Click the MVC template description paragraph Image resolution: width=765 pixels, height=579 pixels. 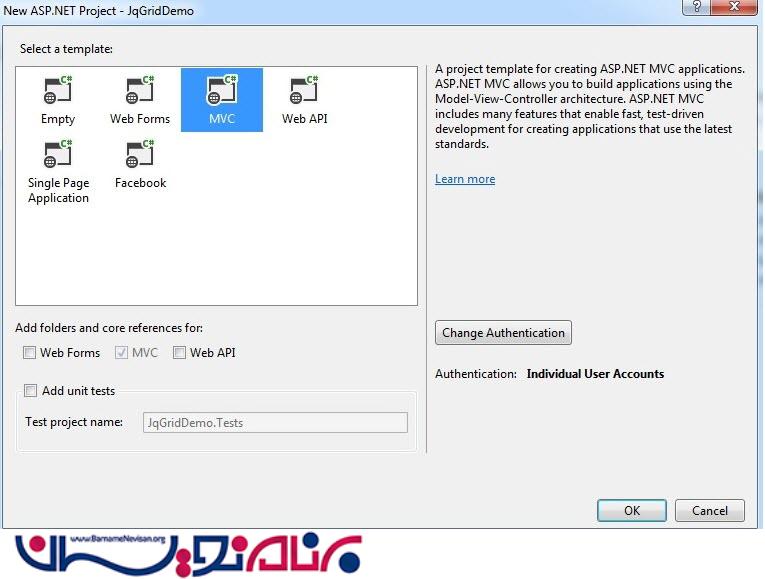tap(590, 106)
